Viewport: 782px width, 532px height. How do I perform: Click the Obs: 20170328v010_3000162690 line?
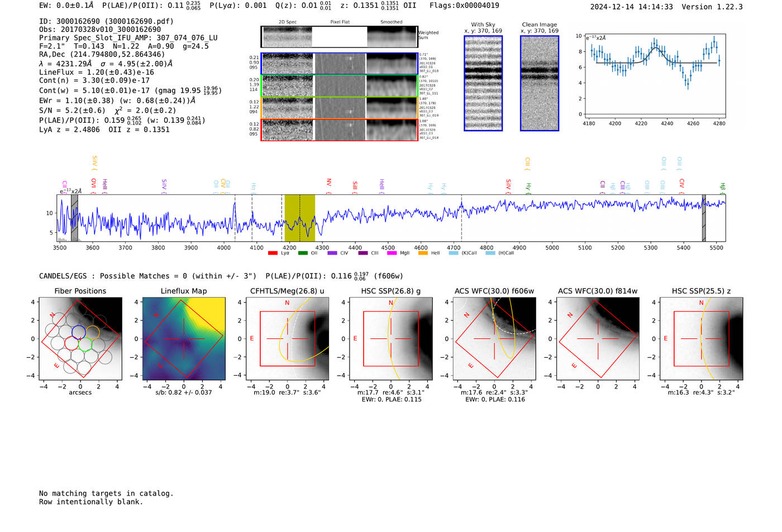click(x=100, y=30)
